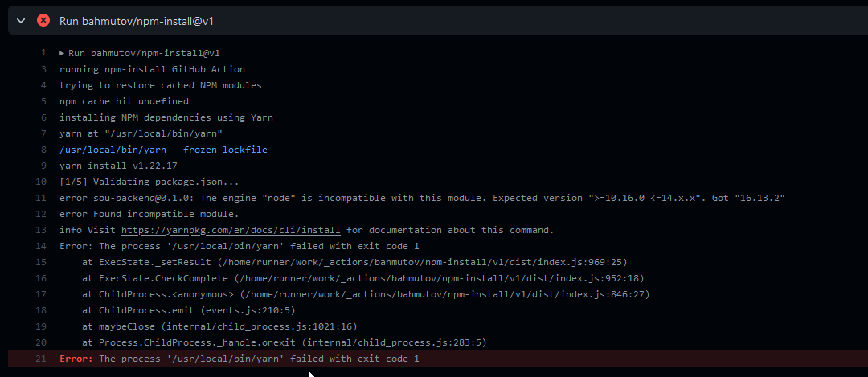Click line number 14 in the log

pyautogui.click(x=41, y=246)
